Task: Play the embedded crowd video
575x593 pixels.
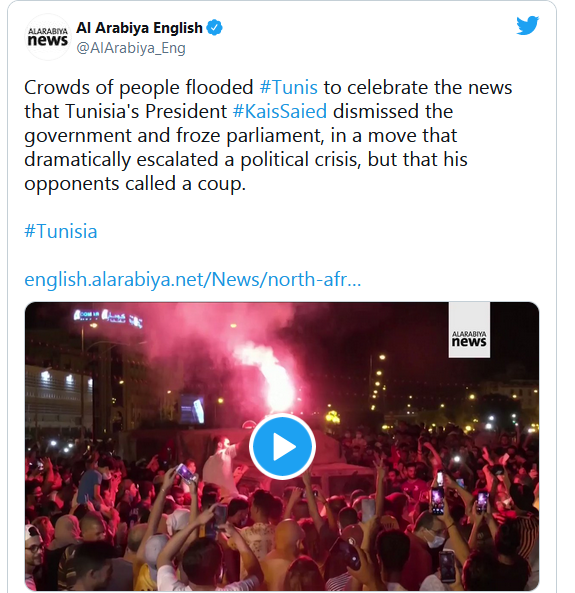Action: [x=282, y=447]
